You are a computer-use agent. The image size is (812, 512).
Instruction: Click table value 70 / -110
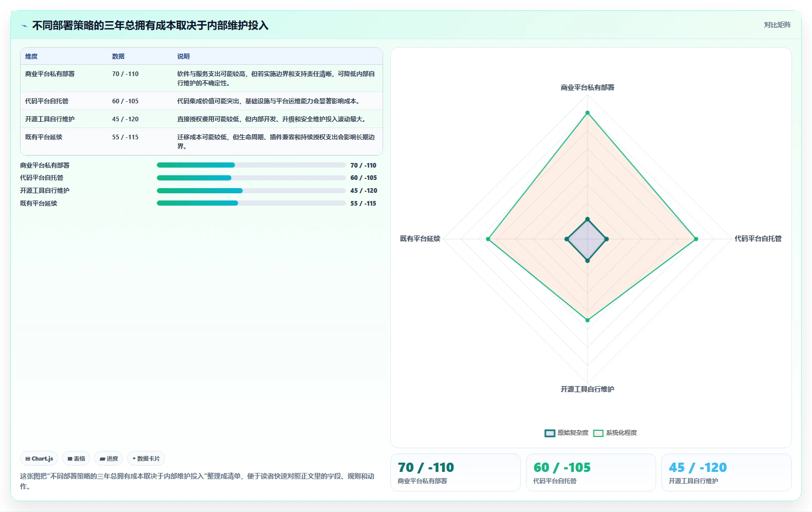125,74
